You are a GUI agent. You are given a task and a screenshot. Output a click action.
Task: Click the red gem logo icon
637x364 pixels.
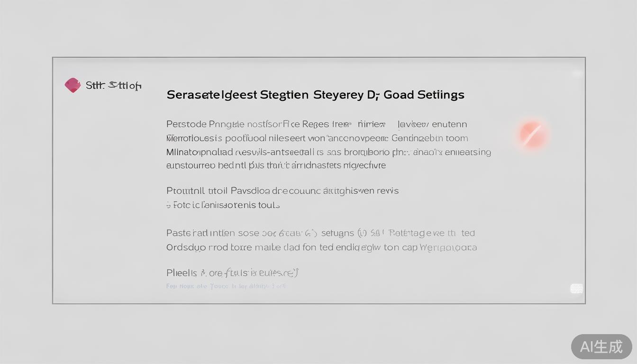point(73,85)
